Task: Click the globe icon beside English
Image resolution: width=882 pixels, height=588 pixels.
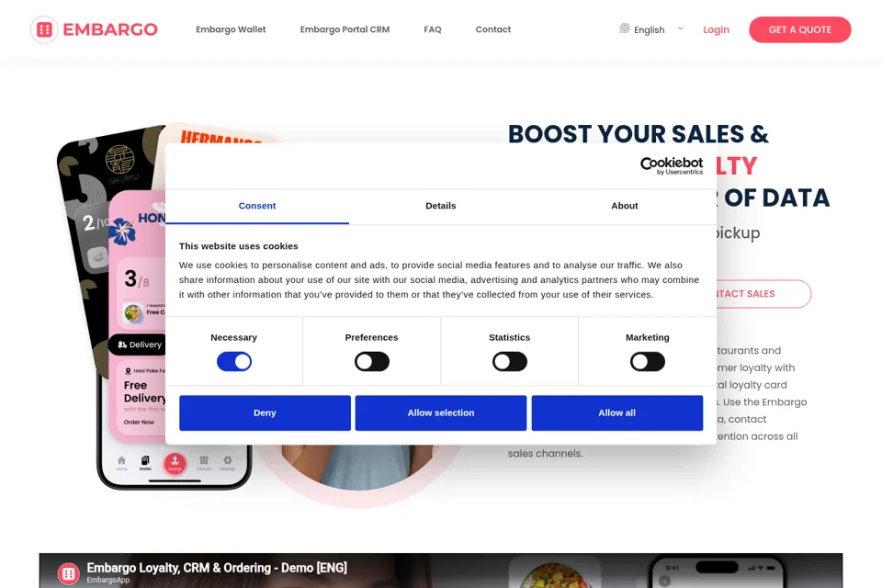Action: (625, 28)
